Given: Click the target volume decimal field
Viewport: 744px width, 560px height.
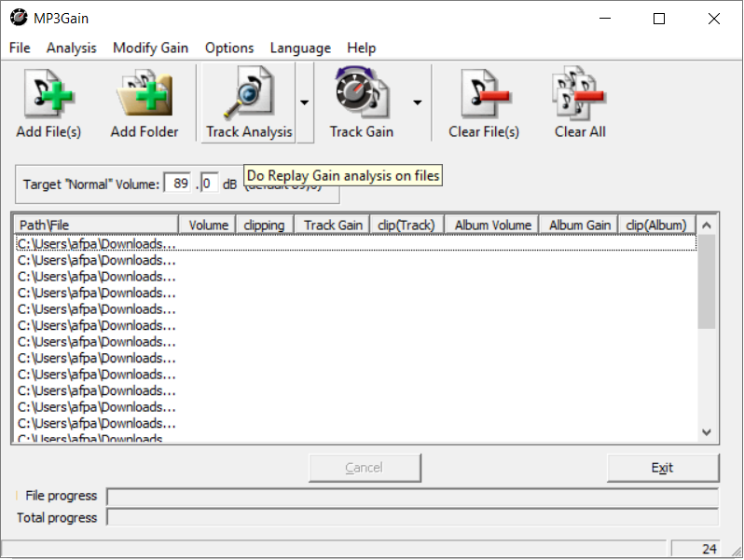Looking at the screenshot, I should pyautogui.click(x=209, y=184).
